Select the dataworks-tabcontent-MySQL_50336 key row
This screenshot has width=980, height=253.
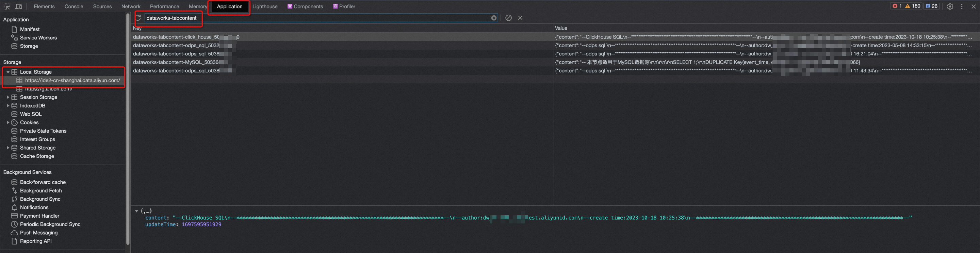342,62
